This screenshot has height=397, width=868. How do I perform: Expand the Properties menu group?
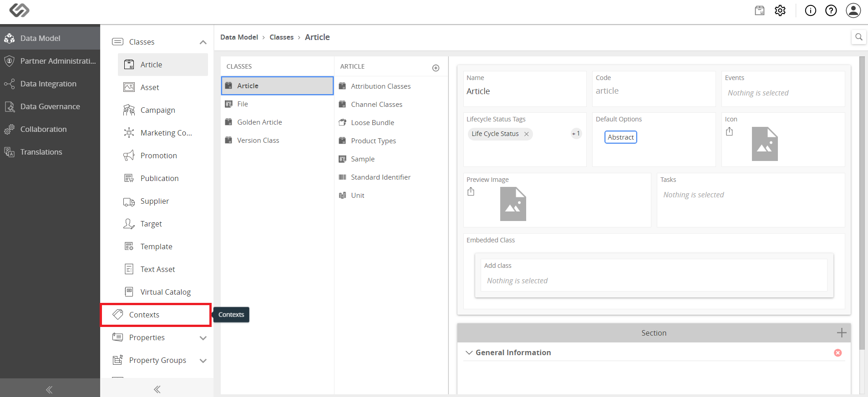click(203, 338)
